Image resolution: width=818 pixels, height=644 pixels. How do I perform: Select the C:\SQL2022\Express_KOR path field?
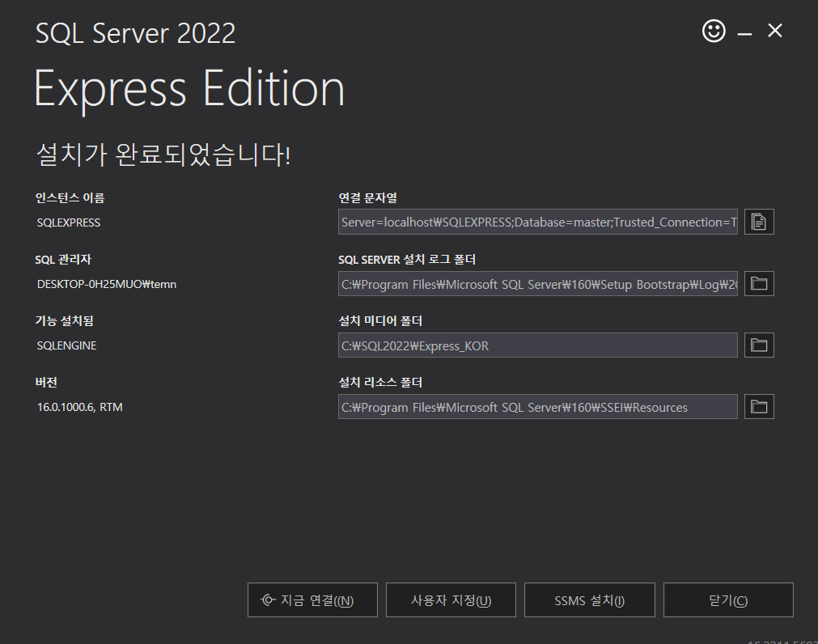tap(538, 345)
